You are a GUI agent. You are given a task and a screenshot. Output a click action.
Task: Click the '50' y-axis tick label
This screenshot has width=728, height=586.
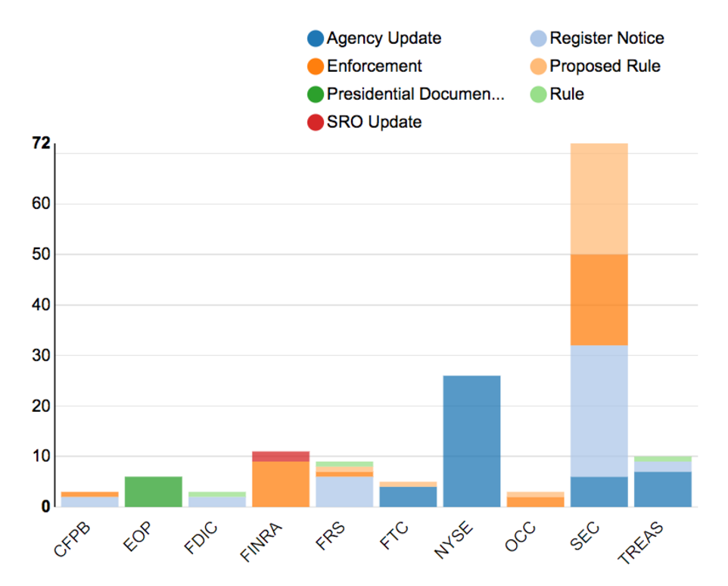(41, 254)
